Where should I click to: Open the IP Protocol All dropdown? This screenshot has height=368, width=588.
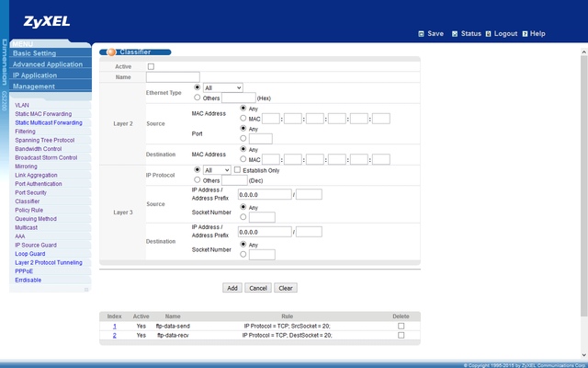[x=217, y=170]
